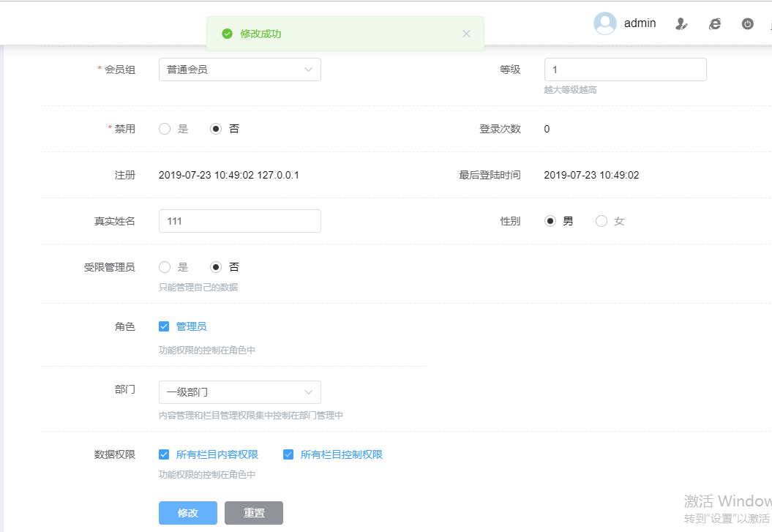Select 男 for 性别

click(550, 221)
